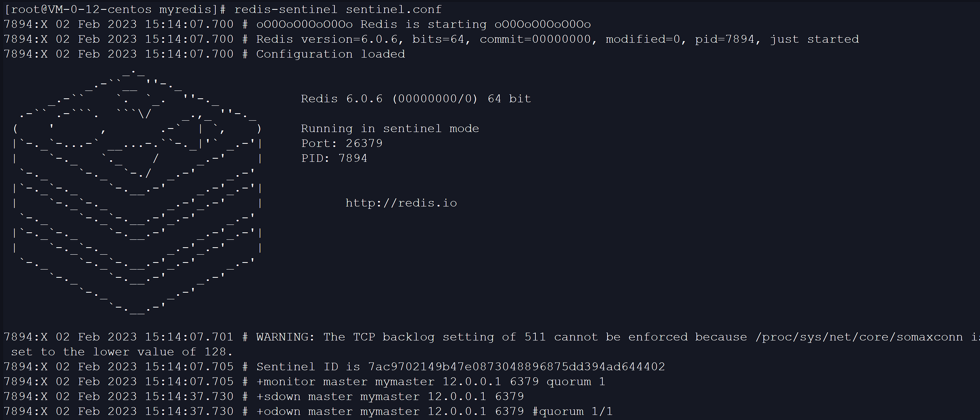Click the redis-sentinel sentinel.conf command
This screenshot has height=420, width=980.
click(338, 9)
